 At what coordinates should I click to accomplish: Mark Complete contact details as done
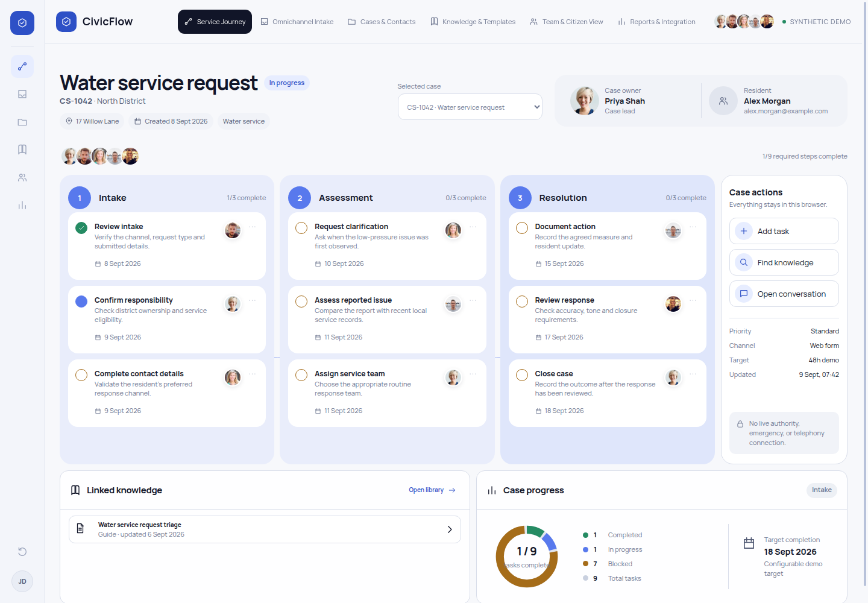pos(81,375)
